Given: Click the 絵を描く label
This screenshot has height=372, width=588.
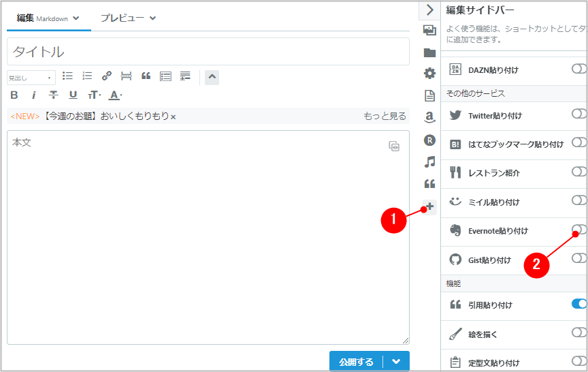Looking at the screenshot, I should coord(483,335).
